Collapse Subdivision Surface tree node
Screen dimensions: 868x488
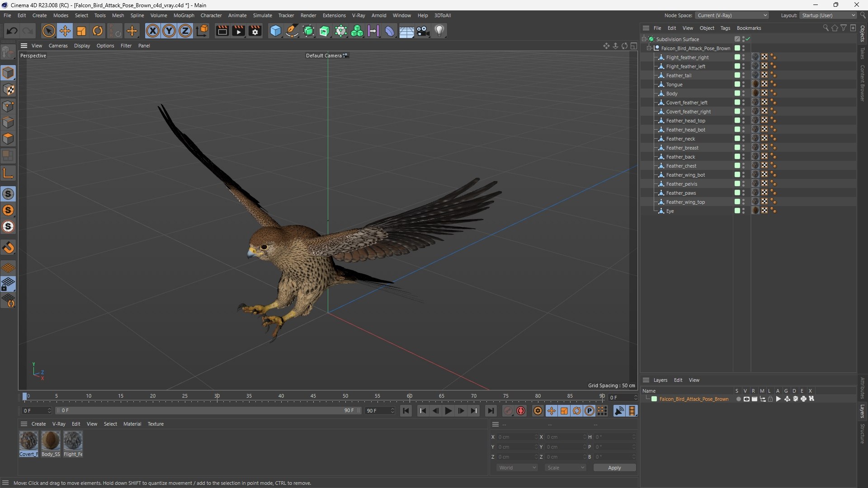(x=644, y=39)
